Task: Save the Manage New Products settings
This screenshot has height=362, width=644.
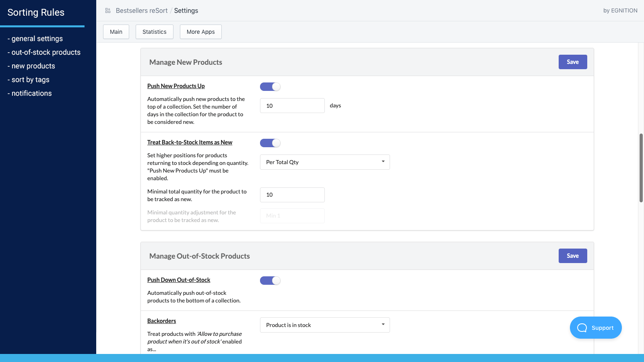Action: (x=573, y=62)
